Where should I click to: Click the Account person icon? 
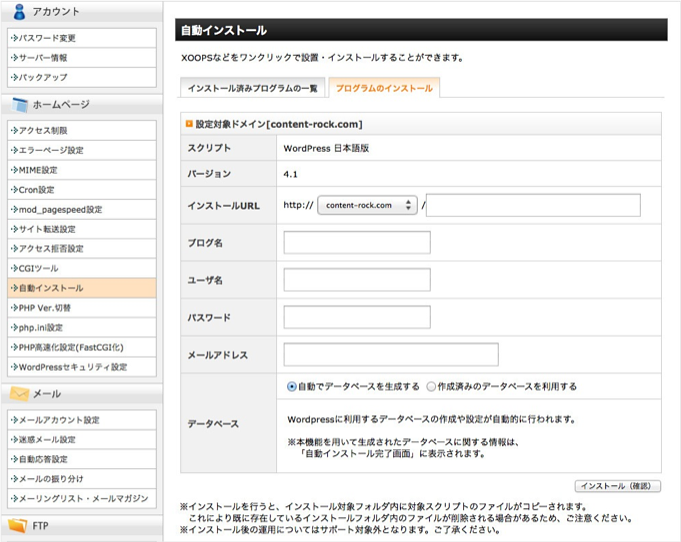click(19, 11)
